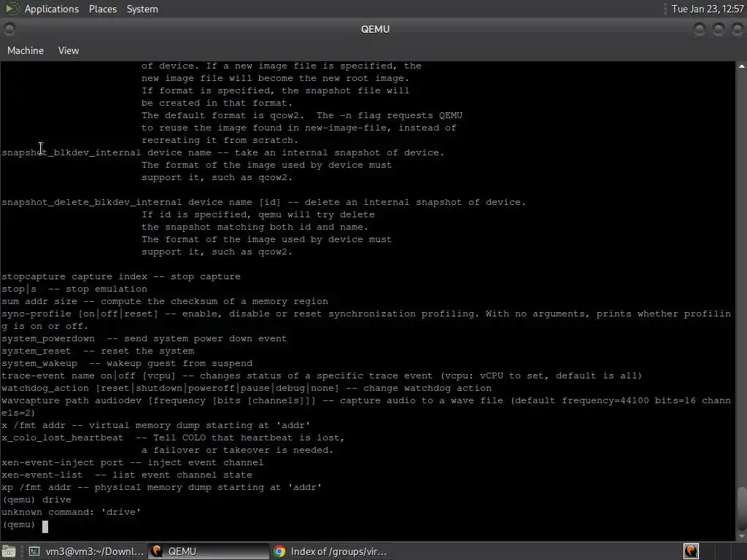
Task: Click the clock showing Tue Jan 23, 12:57
Action: coord(708,9)
